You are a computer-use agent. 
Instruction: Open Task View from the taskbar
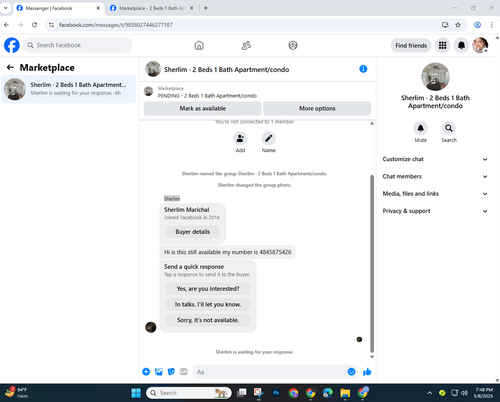pos(241,393)
